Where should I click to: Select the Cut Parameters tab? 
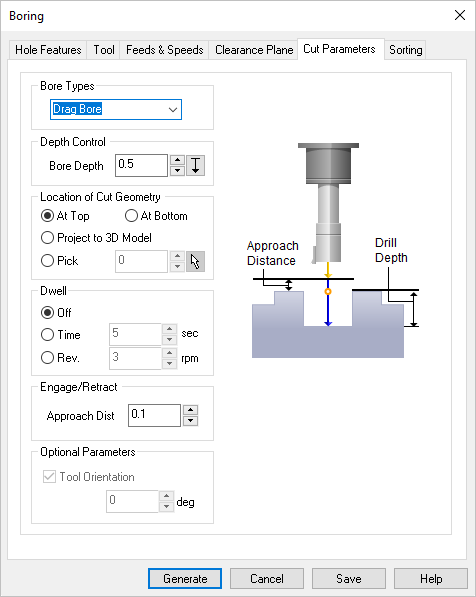[339, 49]
